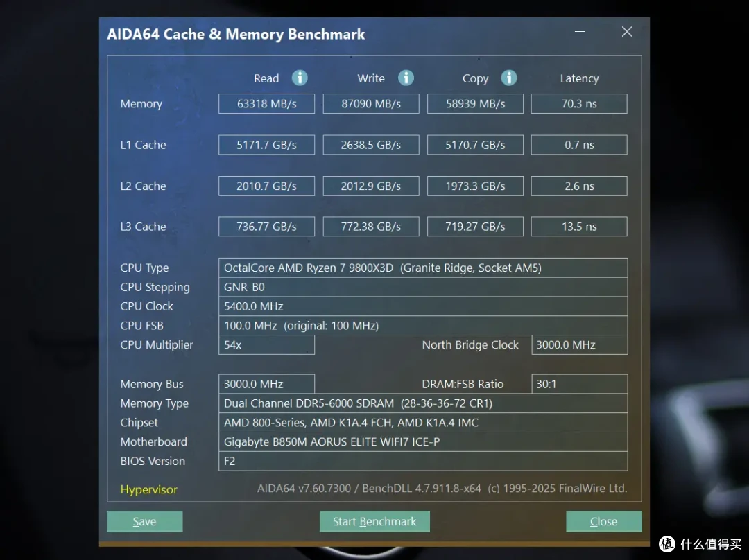Click the L1 Cache Read 5171.7 GB/s
Viewport: 749px width, 560px height.
[266, 145]
